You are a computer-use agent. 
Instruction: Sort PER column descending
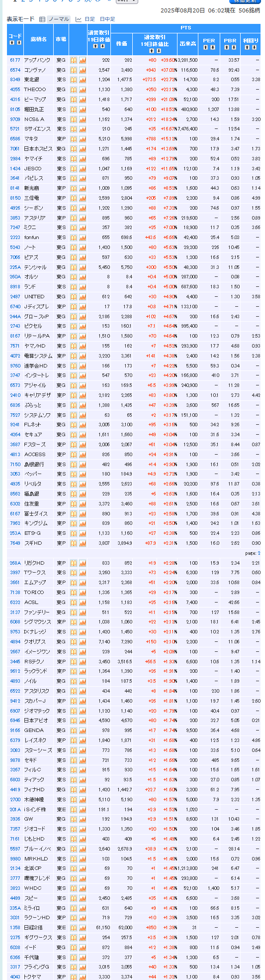(x=213, y=47)
